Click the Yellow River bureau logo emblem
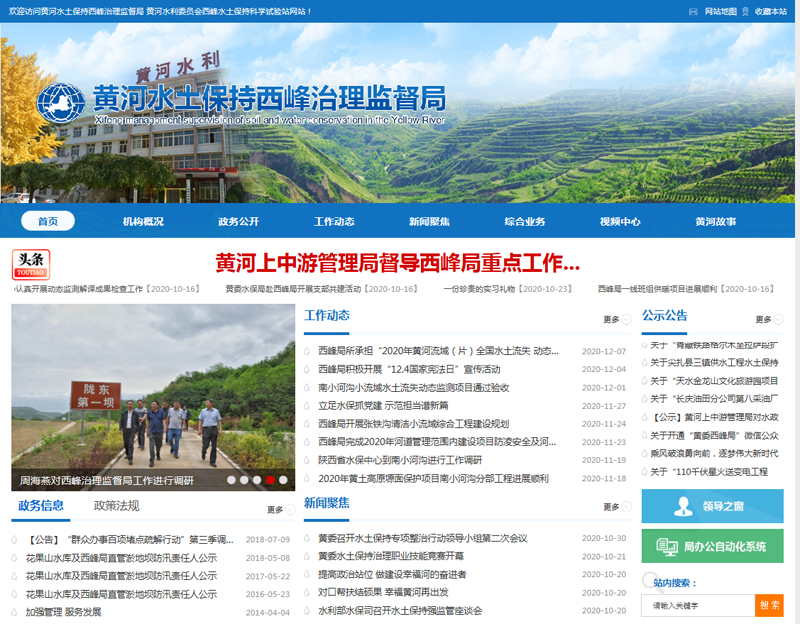Viewport: 800px width, 624px height. [x=61, y=101]
